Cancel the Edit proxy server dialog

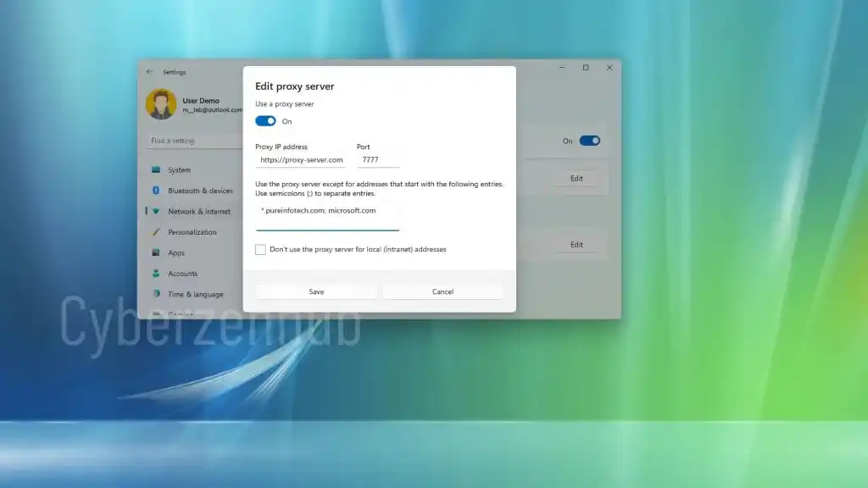pos(442,291)
